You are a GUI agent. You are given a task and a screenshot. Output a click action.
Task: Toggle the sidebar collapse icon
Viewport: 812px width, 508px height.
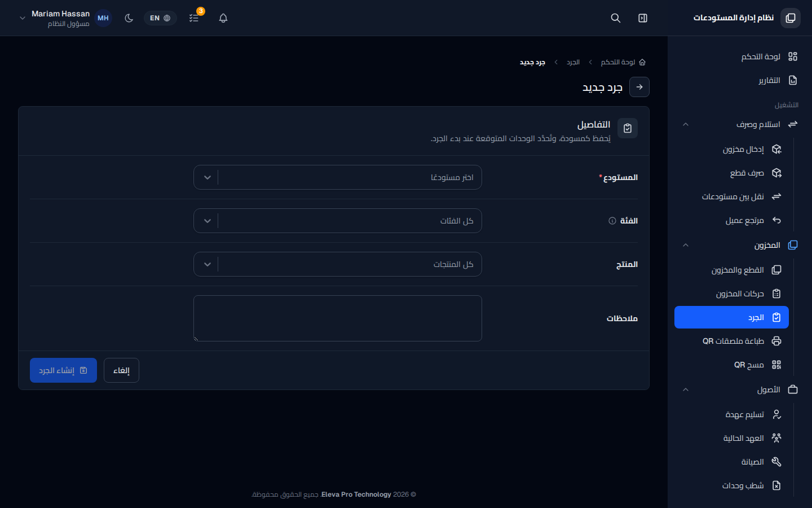(x=643, y=18)
